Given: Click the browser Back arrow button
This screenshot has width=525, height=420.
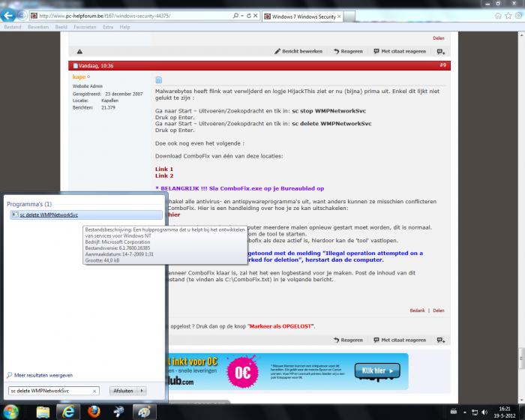Looking at the screenshot, I should 10,16.
